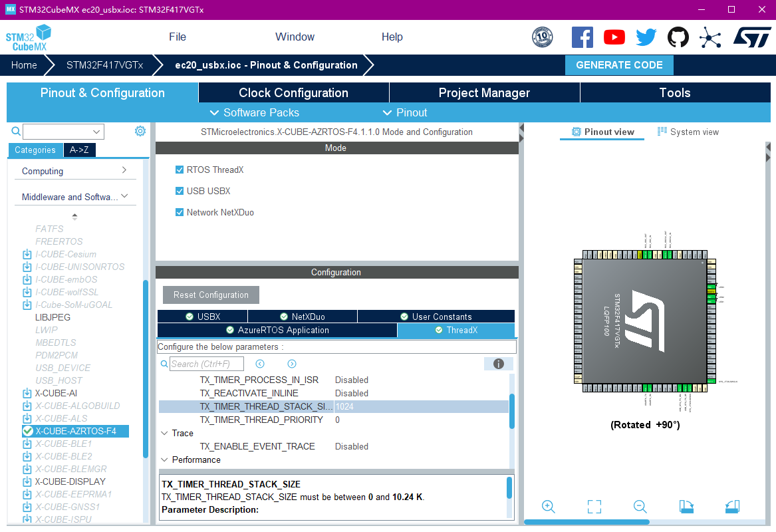
Task: Toggle the Network NetXDuo checkbox
Action: (180, 212)
